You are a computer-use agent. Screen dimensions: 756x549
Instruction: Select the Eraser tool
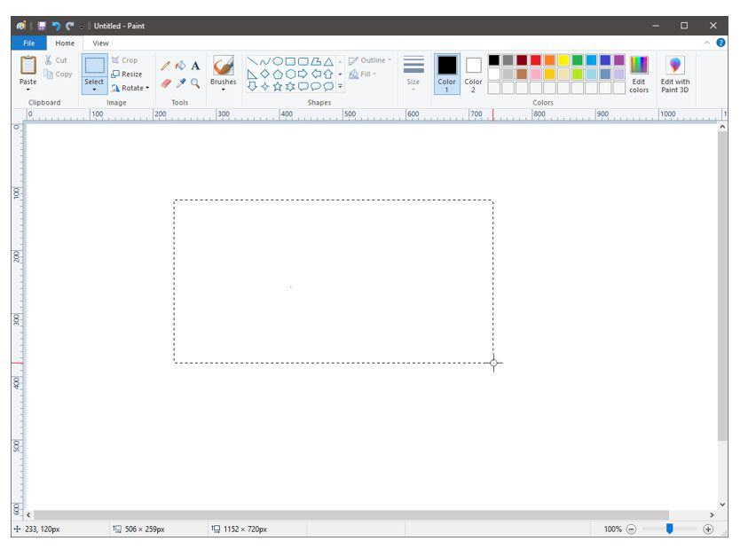(x=165, y=82)
